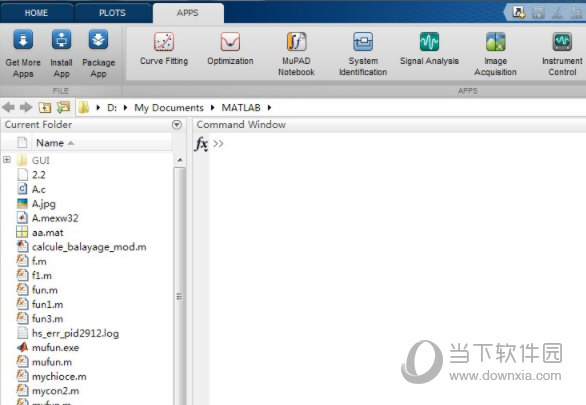This screenshot has height=405, width=586.
Task: Click My Documents in address path
Action: coord(169,108)
